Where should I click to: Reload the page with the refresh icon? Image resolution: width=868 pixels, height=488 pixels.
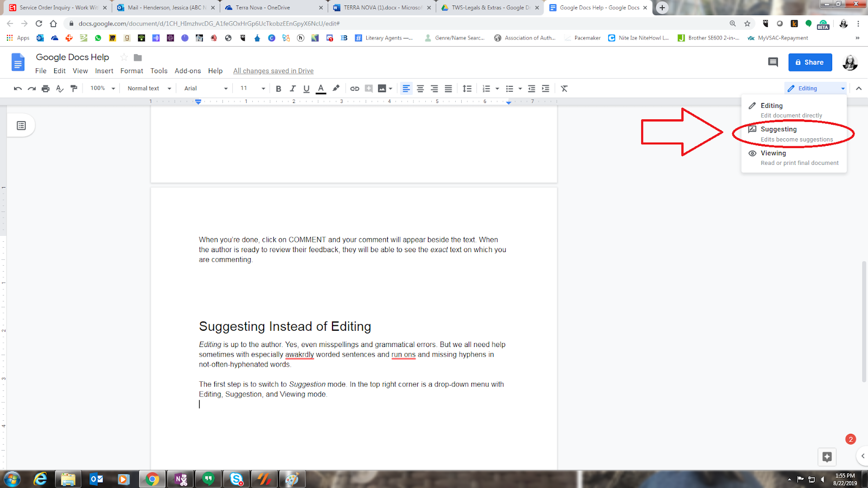coord(39,24)
